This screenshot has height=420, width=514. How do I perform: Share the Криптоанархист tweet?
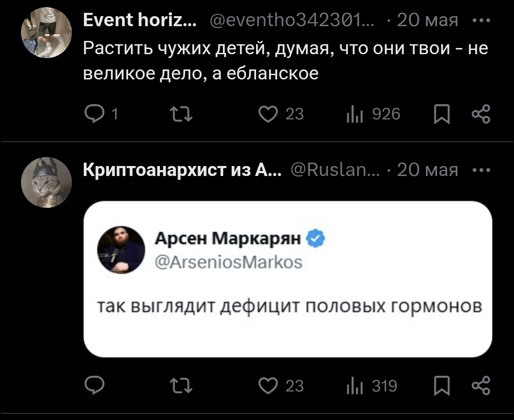coord(480,385)
